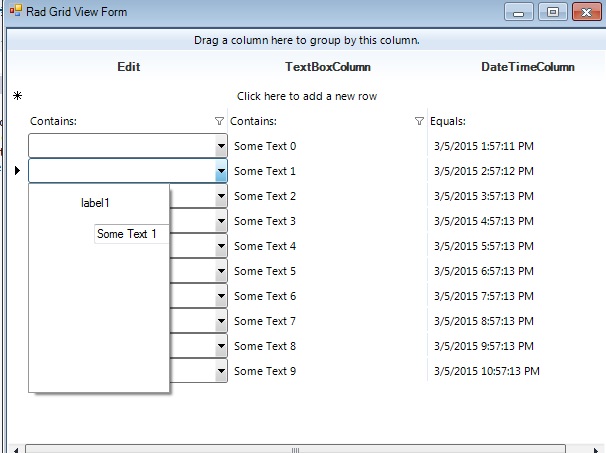Click the Contains filter cell of TextBoxColumn
The height and width of the screenshot is (453, 606).
tap(318, 121)
